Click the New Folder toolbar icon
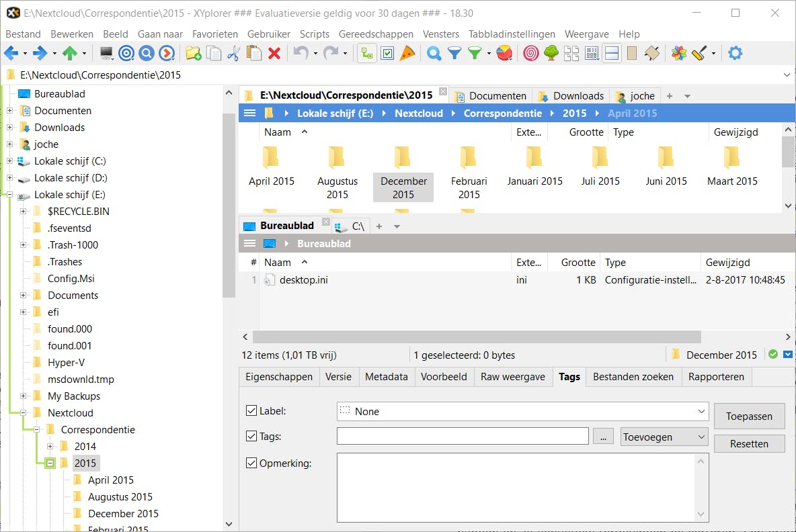This screenshot has width=796, height=532. [194, 54]
